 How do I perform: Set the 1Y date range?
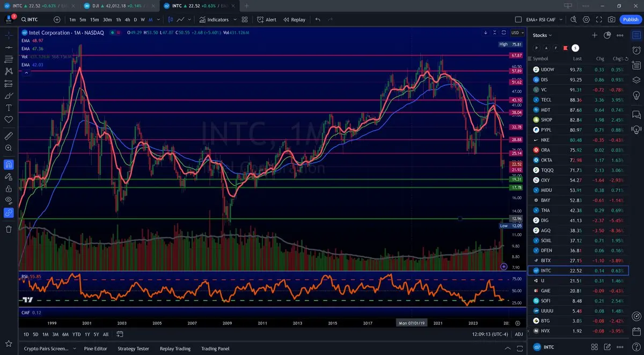87,334
